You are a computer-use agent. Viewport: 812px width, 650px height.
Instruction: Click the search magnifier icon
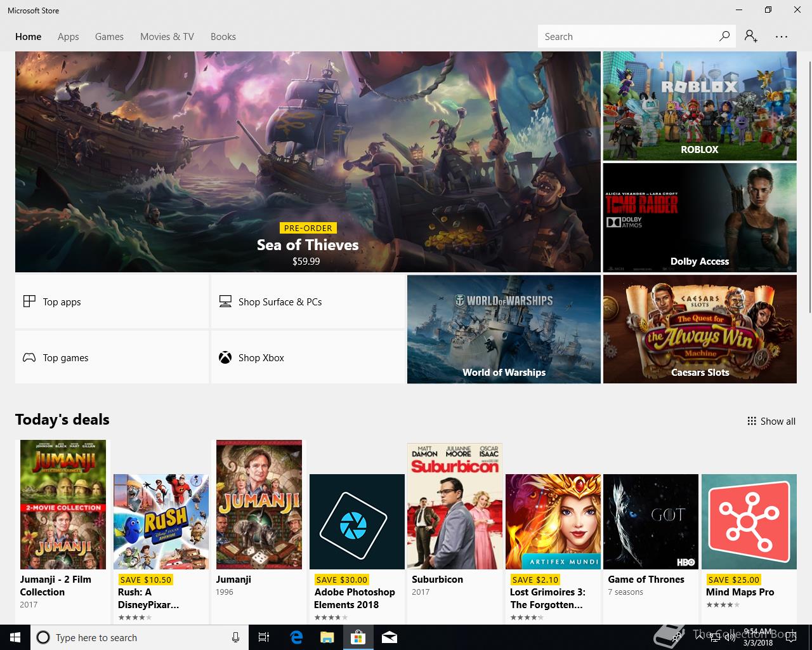coord(724,36)
